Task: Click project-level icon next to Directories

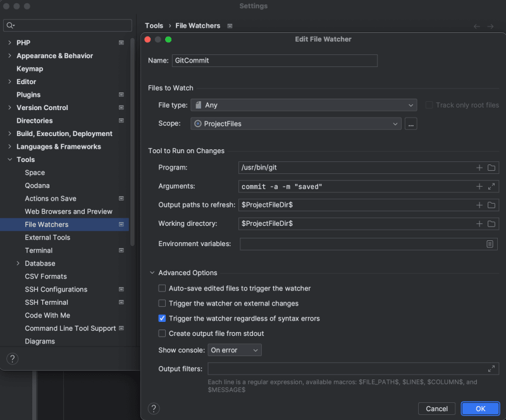Action: pos(121,120)
